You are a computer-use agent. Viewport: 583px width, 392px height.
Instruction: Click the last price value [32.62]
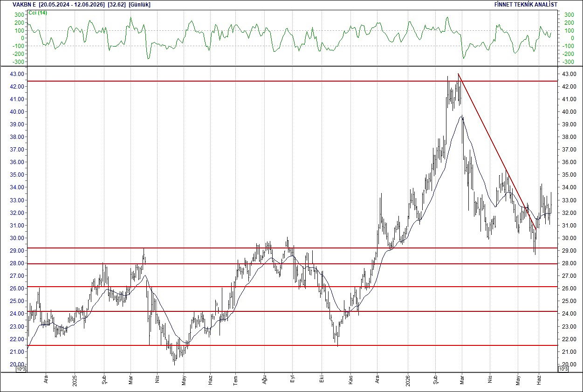[117, 4]
